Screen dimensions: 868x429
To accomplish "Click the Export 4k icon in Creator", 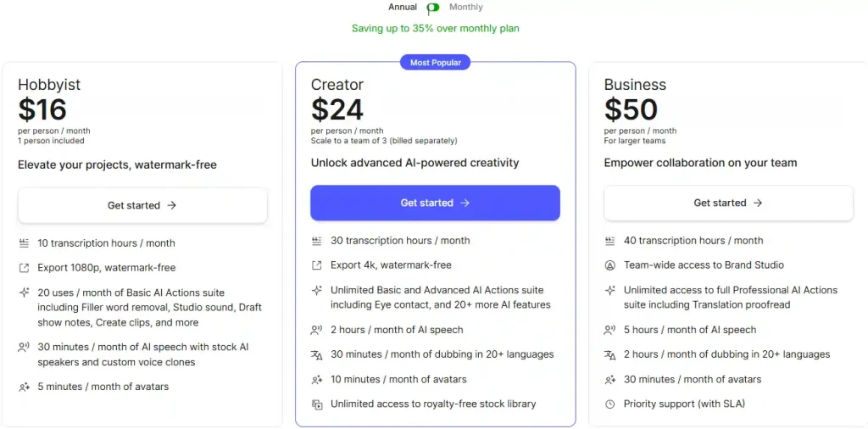I will (x=317, y=265).
